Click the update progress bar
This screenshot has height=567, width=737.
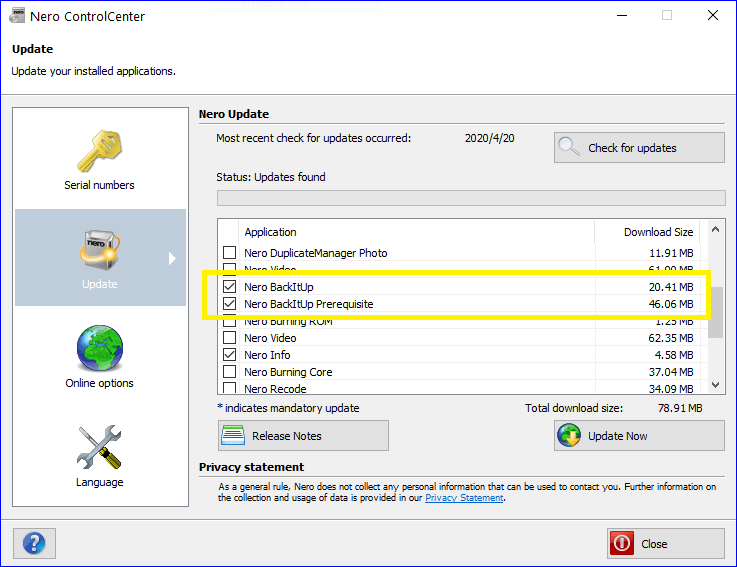471,198
